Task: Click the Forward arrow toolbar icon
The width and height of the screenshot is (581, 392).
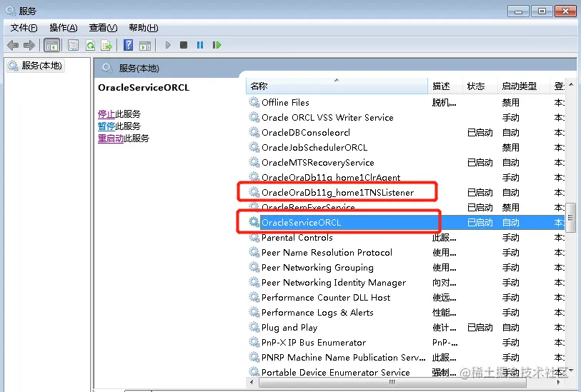Action: point(29,45)
